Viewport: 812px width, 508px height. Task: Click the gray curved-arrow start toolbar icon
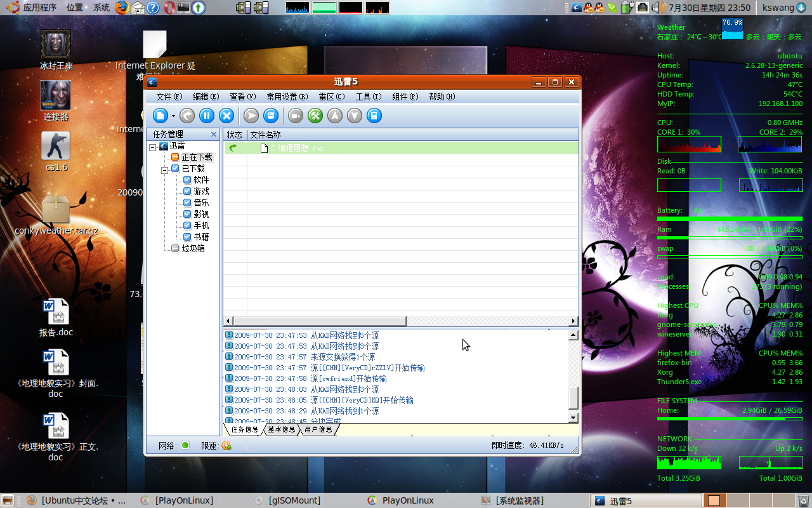point(187,116)
